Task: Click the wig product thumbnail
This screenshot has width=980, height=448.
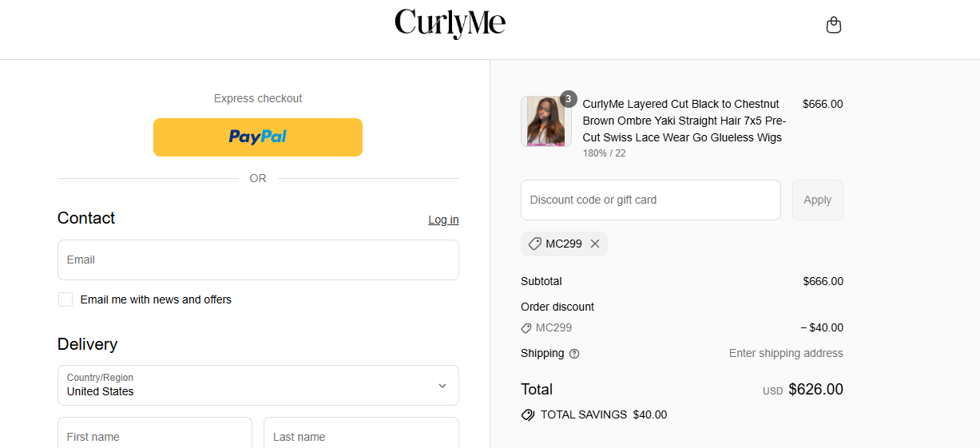Action: [546, 121]
